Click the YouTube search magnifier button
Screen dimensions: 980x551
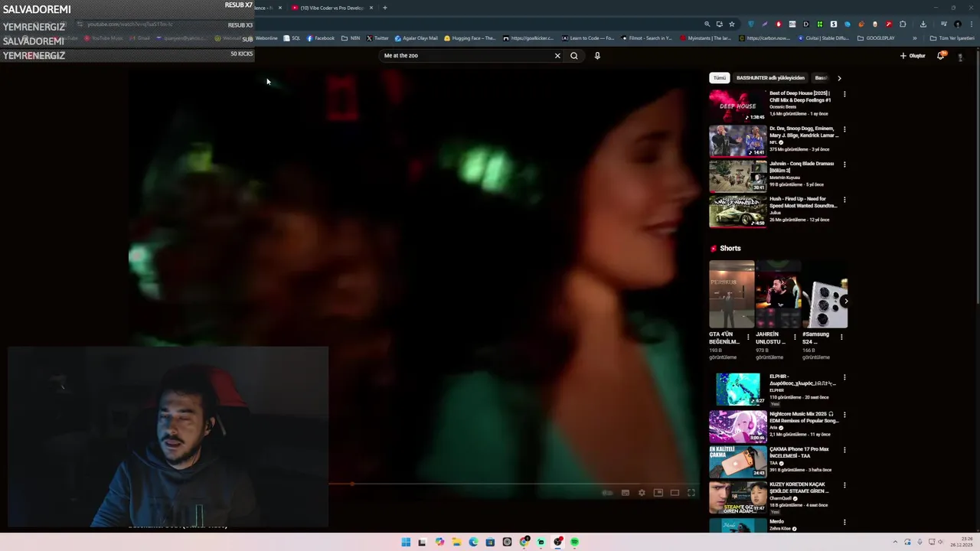click(573, 56)
